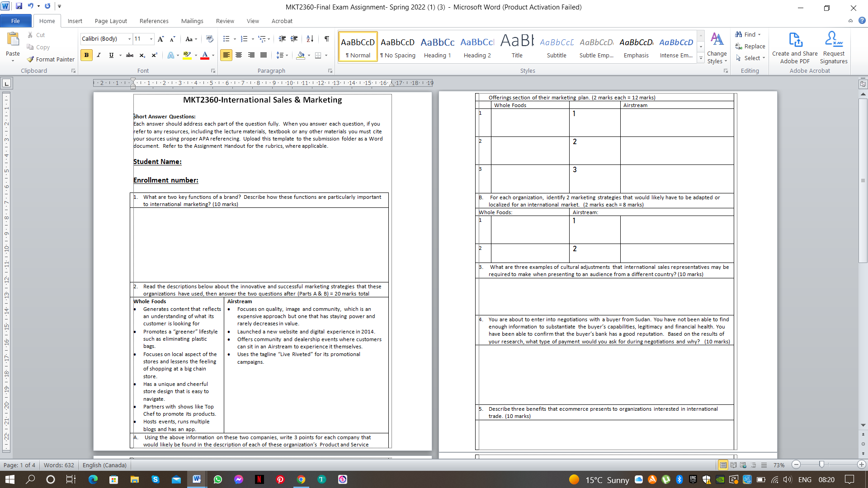This screenshot has width=868, height=488.
Task: Click the Superscript icon
Action: (154, 55)
